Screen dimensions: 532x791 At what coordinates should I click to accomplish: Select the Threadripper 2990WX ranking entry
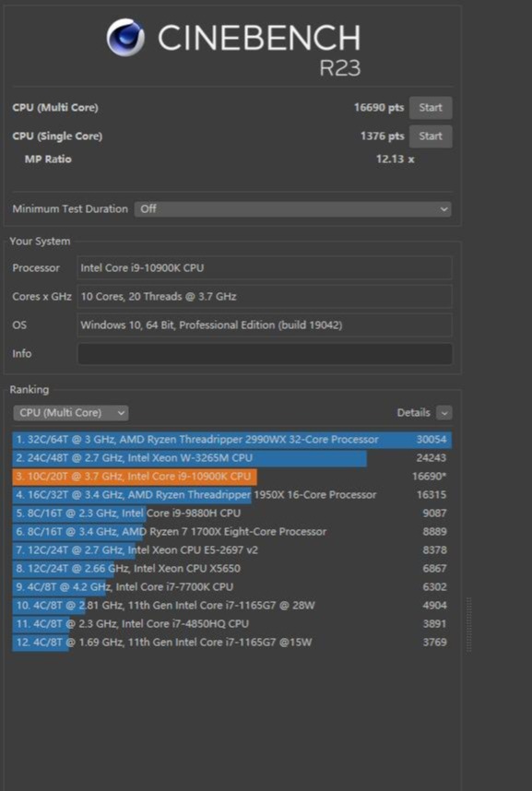pyautogui.click(x=231, y=440)
